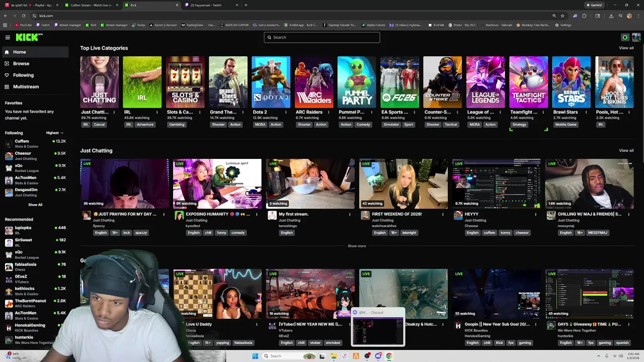Go to Browse in the sidebar
The height and width of the screenshot is (362, 644).
click(x=35, y=63)
